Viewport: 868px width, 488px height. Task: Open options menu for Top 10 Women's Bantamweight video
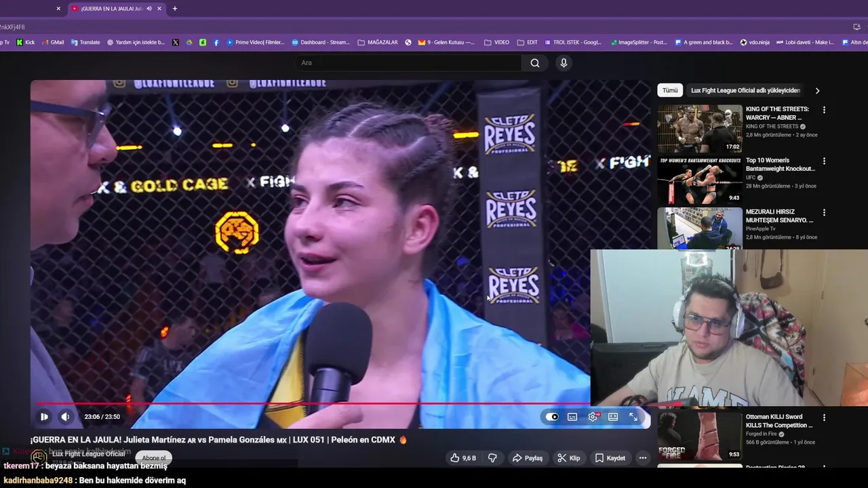click(824, 161)
